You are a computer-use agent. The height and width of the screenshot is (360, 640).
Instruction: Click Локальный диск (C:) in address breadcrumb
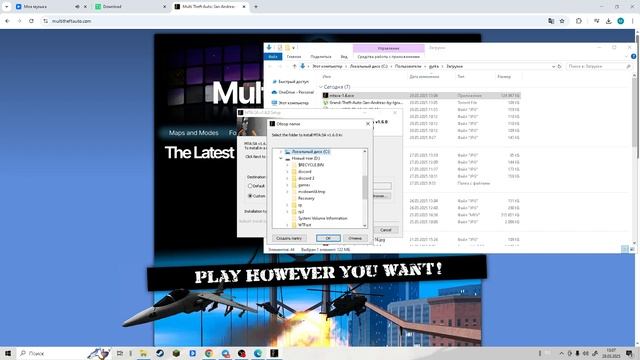(369, 66)
